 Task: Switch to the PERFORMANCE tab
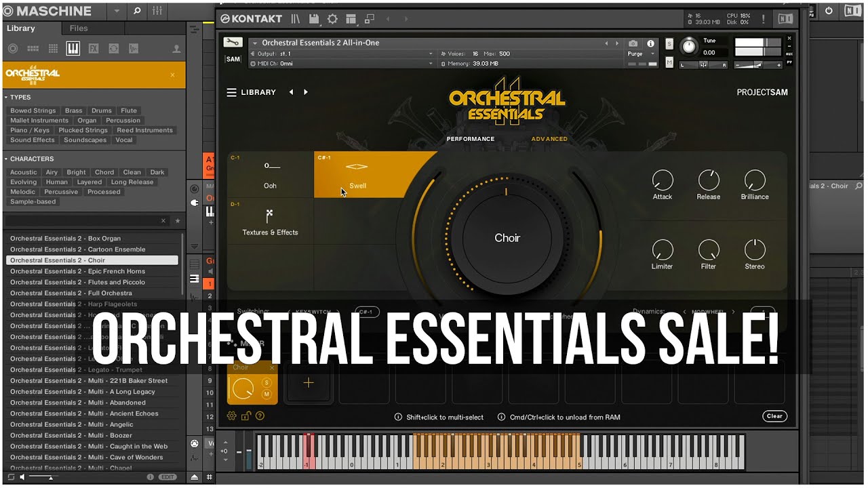pos(471,139)
